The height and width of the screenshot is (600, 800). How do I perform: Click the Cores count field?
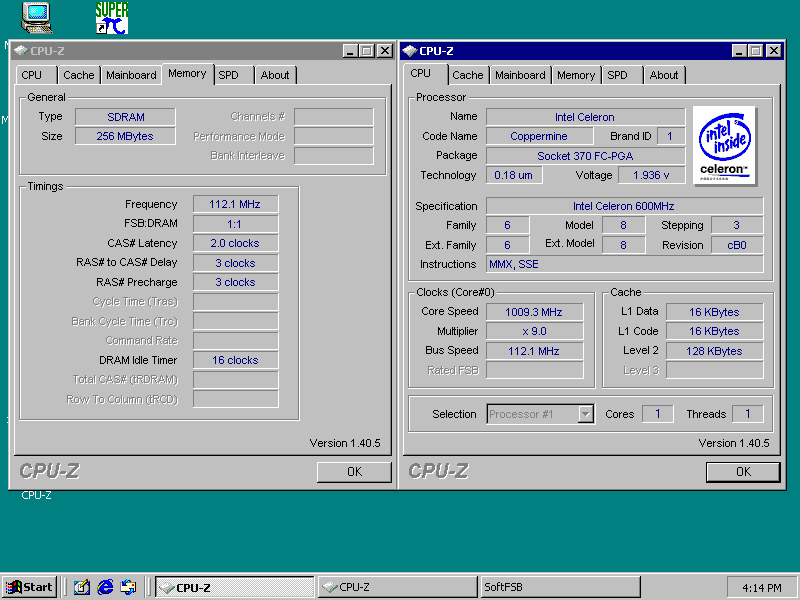coord(658,414)
